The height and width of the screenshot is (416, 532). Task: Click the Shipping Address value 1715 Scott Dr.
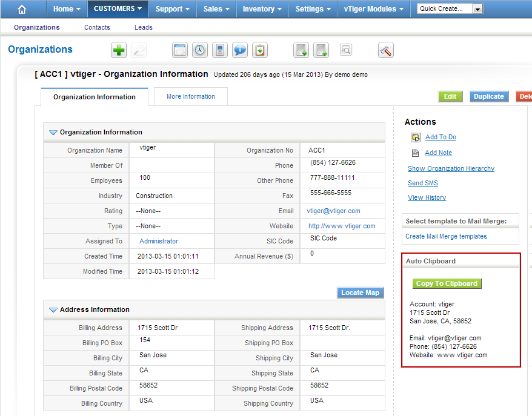point(329,328)
